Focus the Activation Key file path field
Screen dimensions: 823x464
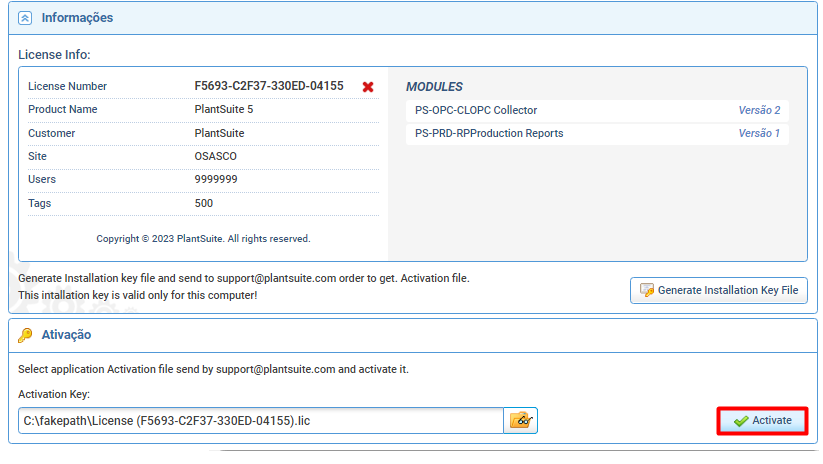(x=261, y=420)
